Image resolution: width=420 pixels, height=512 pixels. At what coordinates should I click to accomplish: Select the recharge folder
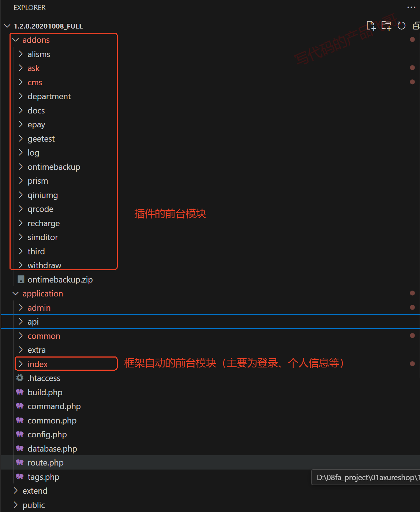44,223
